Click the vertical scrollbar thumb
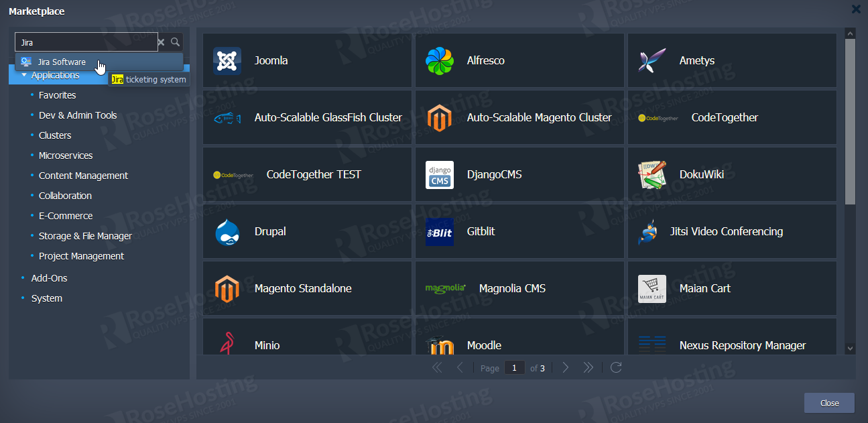Screen dimensions: 868x423 click(850, 121)
